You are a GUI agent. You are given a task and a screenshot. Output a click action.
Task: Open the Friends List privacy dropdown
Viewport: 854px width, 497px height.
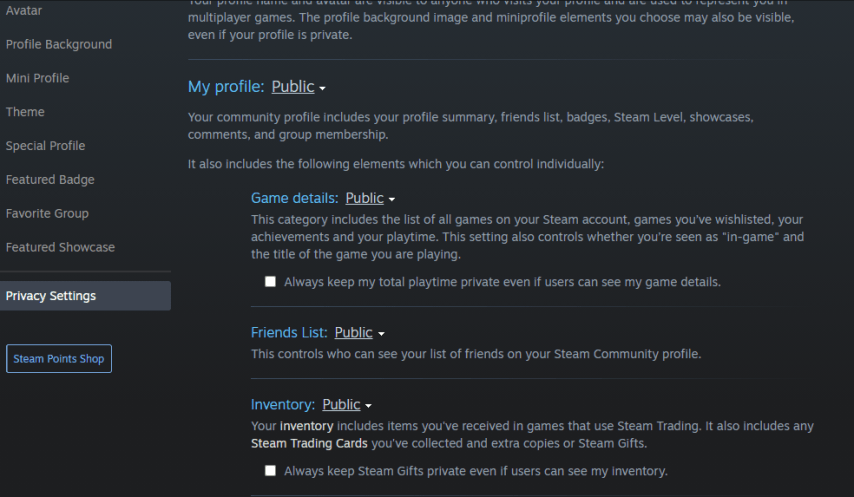(x=359, y=332)
